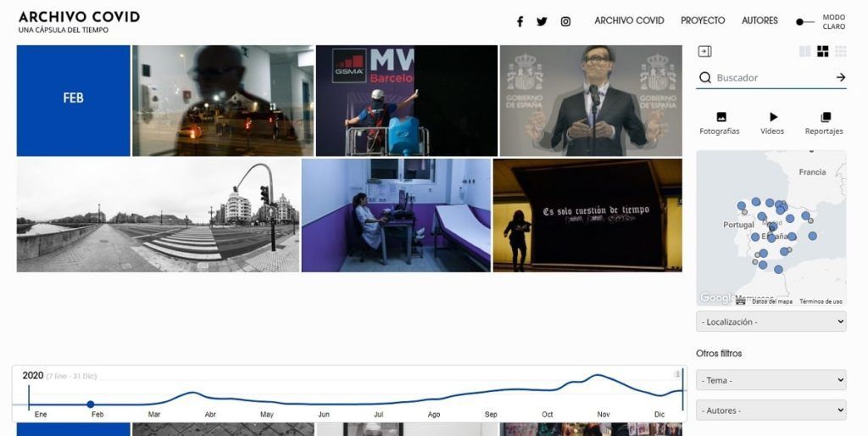
Task: Click the map keyboard shortcuts icon
Action: coord(741,301)
